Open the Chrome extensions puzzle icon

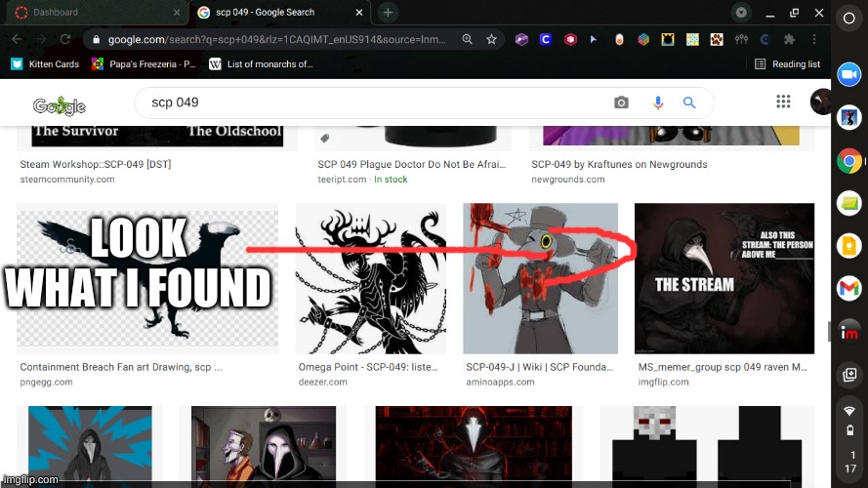click(790, 40)
